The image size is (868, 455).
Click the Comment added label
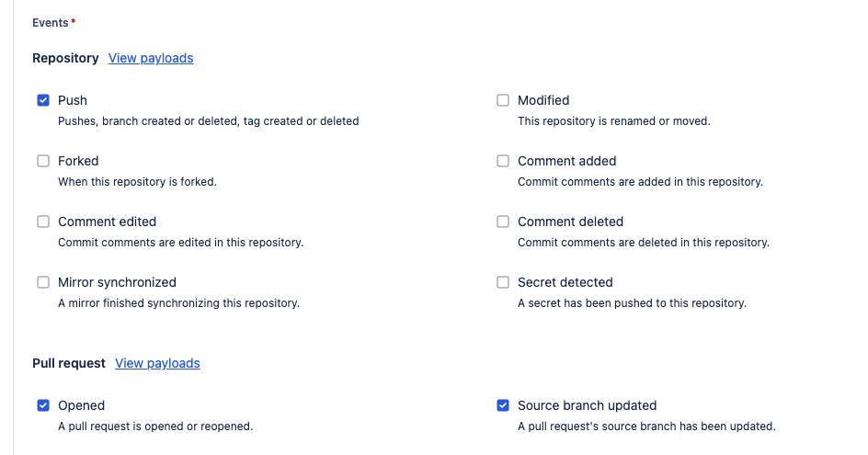tap(566, 161)
